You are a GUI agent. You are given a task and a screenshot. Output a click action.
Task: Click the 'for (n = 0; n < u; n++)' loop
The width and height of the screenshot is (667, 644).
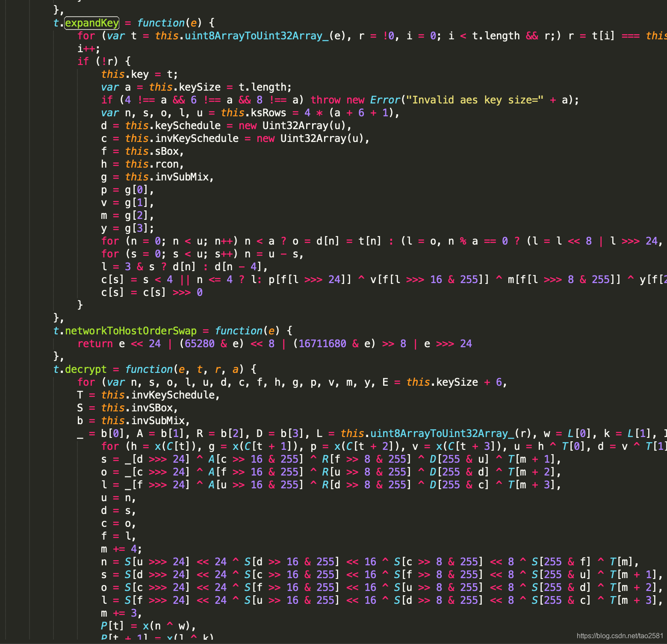(170, 241)
